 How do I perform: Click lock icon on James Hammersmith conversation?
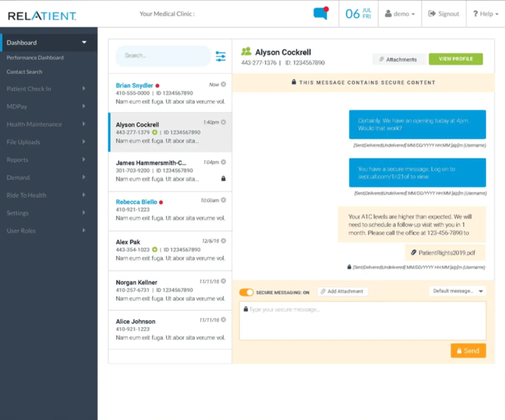[x=223, y=178]
